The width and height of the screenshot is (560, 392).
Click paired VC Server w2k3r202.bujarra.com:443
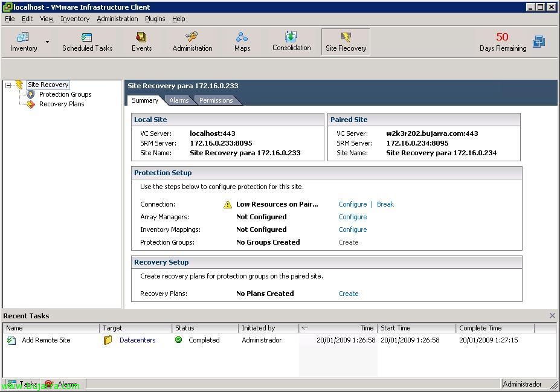click(432, 133)
